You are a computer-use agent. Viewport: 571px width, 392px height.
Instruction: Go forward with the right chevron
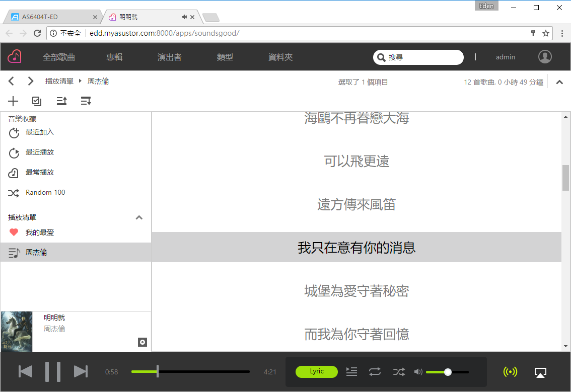pyautogui.click(x=31, y=81)
